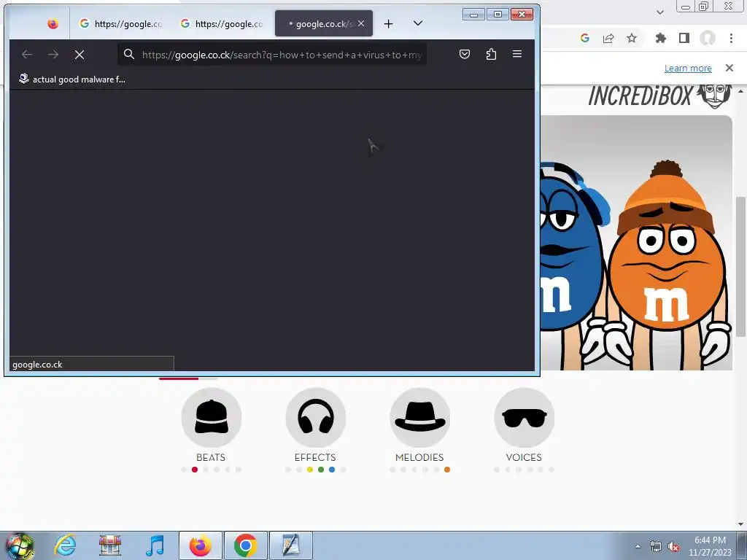The image size is (747, 560).
Task: Click the yellow dot under Effects
Action: tap(309, 470)
